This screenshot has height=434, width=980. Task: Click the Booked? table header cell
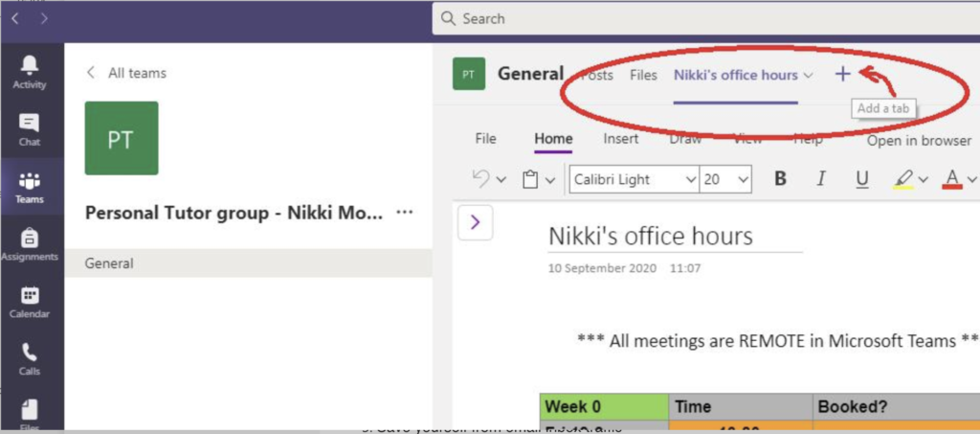896,406
